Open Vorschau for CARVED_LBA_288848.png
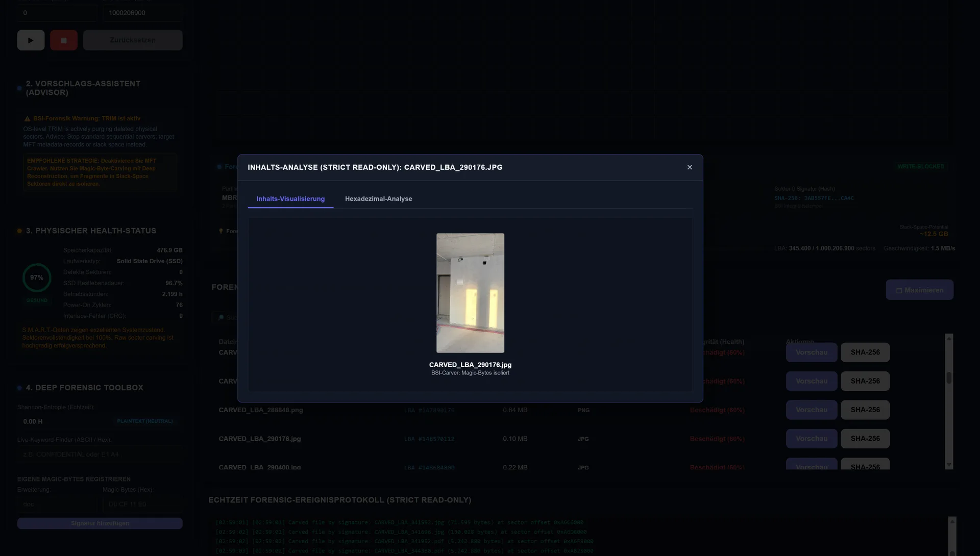The height and width of the screenshot is (556, 980). point(812,410)
